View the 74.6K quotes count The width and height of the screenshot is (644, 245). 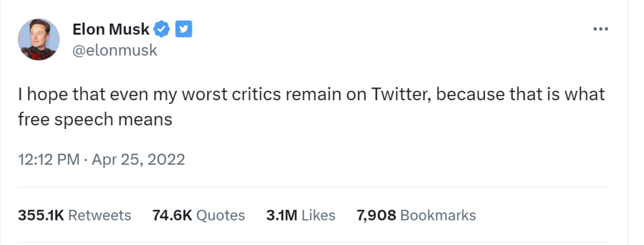[172, 215]
